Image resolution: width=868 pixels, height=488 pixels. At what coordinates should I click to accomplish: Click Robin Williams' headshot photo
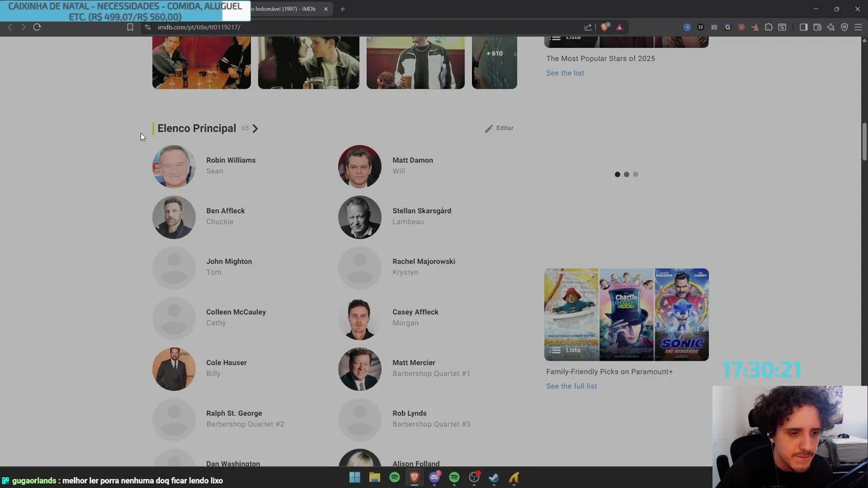tap(174, 166)
